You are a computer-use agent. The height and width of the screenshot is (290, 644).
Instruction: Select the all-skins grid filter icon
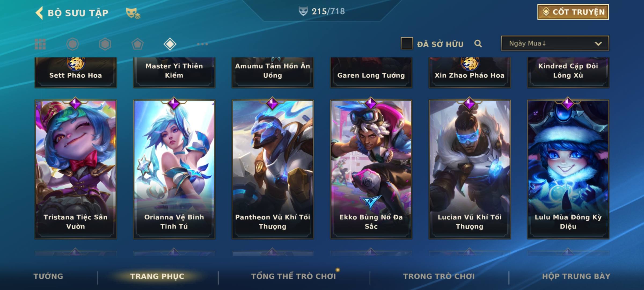[x=40, y=44]
